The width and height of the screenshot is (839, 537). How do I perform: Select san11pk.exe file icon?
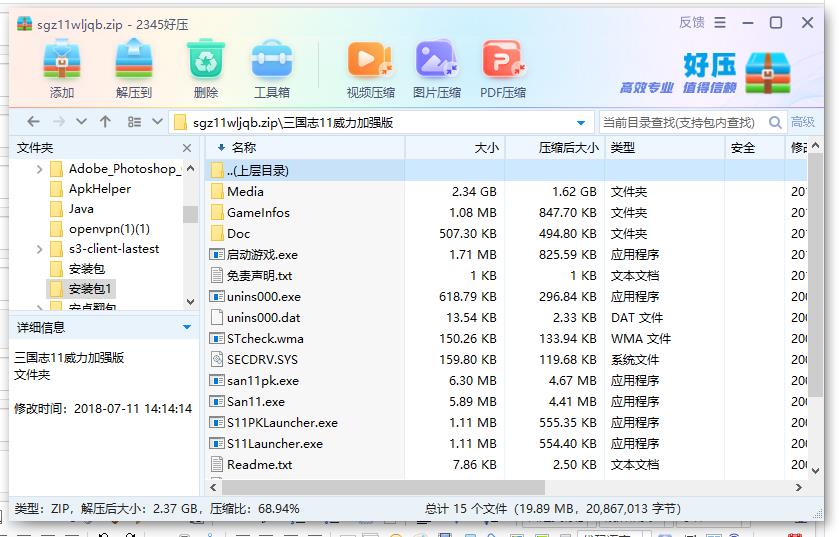(x=217, y=380)
